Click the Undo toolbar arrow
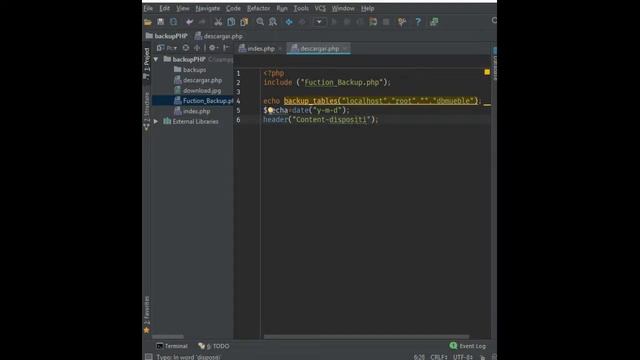Image resolution: width=640 pixels, height=360 pixels. coord(189,22)
